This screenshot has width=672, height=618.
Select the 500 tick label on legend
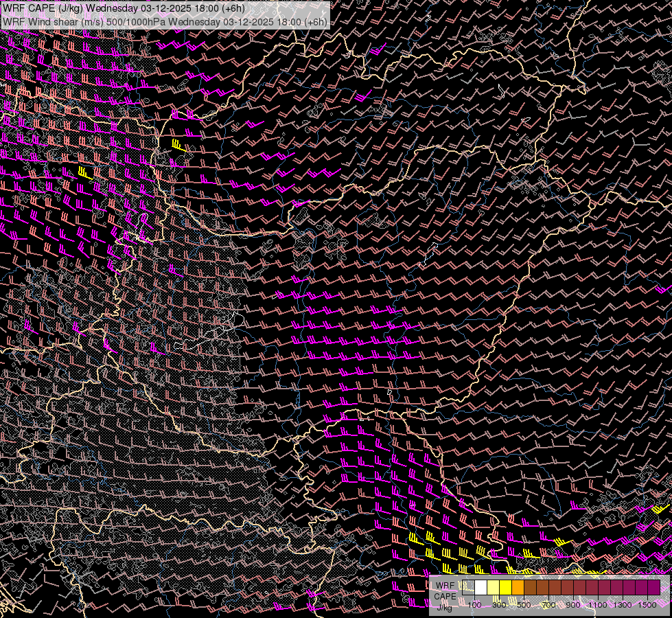pyautogui.click(x=524, y=605)
